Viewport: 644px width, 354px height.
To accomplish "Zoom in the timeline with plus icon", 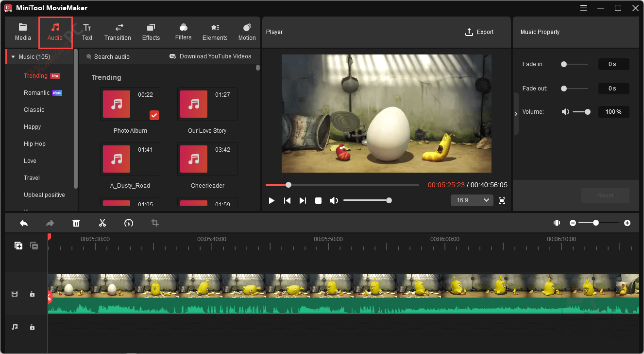I will tap(627, 223).
